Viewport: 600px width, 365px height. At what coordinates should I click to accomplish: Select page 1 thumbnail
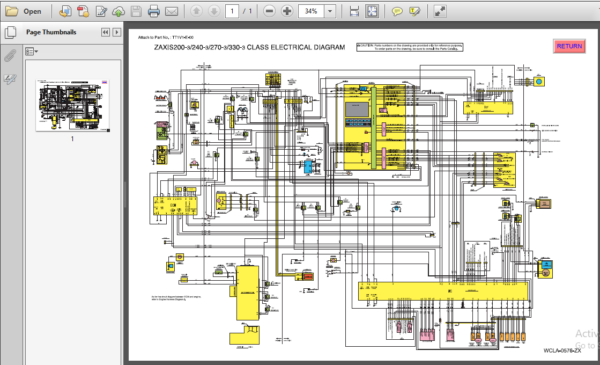click(x=72, y=106)
